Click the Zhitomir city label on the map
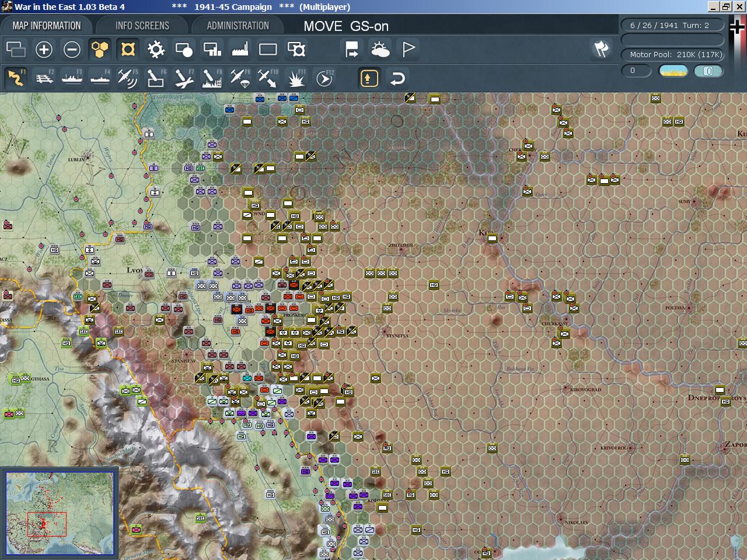Image resolution: width=747 pixels, height=560 pixels. [x=401, y=246]
